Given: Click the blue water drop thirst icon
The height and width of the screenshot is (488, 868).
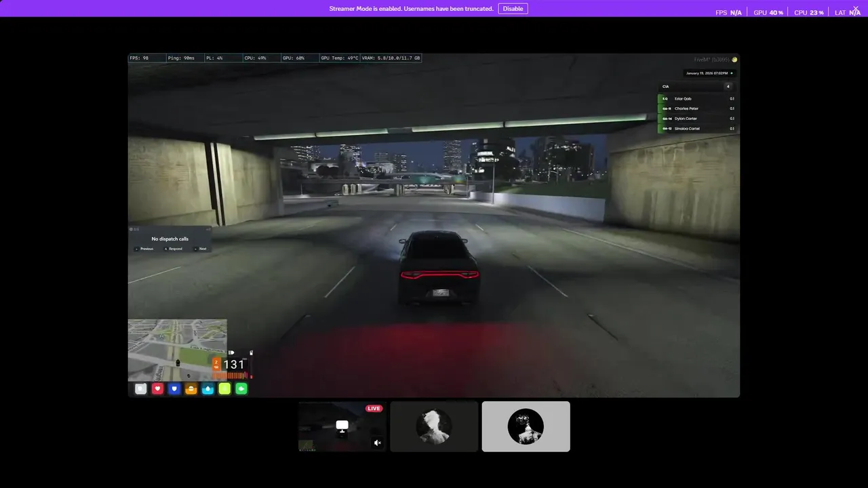Looking at the screenshot, I should [208, 389].
